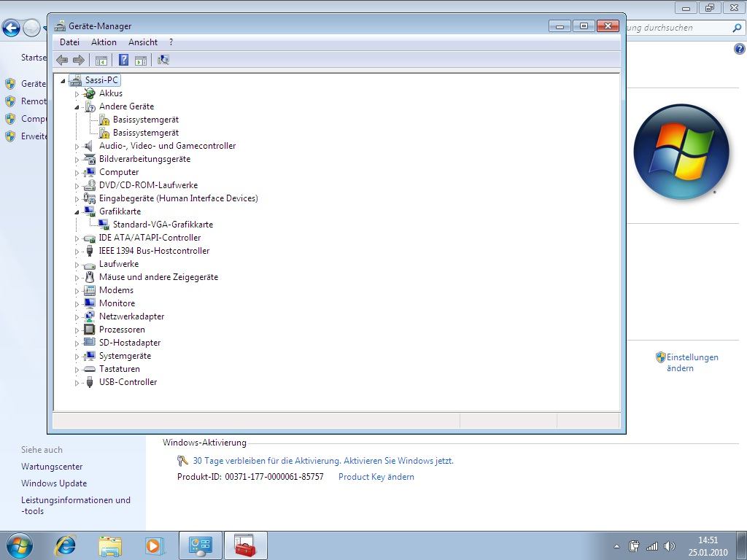Select the Audio-, Video- und Gamecontroller speaker icon
The image size is (747, 560).
point(89,146)
